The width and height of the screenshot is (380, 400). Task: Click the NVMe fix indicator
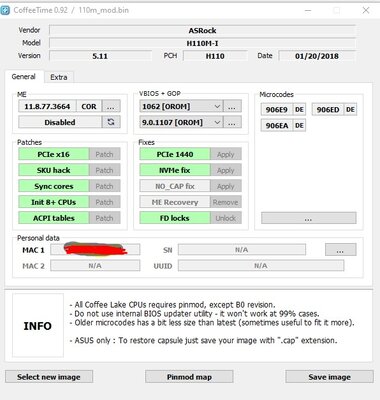click(175, 170)
